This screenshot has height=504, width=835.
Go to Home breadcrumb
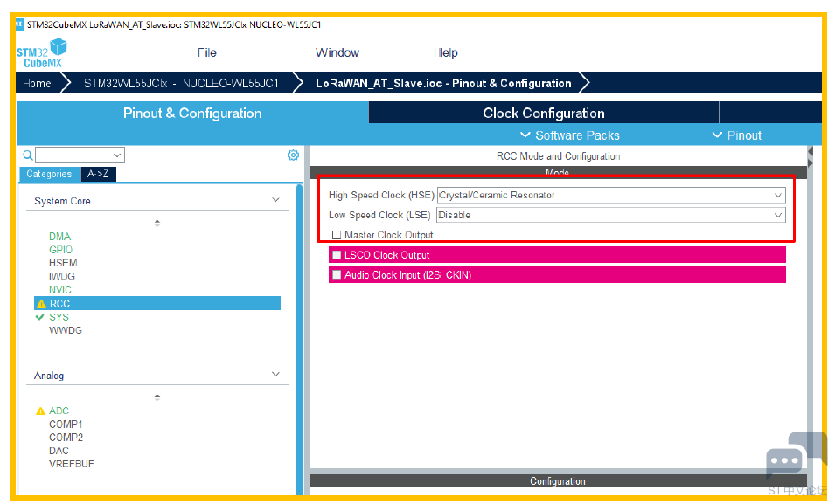(x=38, y=84)
